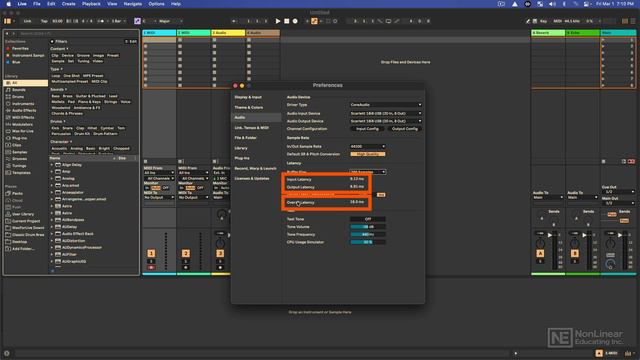The image size is (640, 360).
Task: Expand the Audio Effect Rack folder
Action: coord(52,234)
